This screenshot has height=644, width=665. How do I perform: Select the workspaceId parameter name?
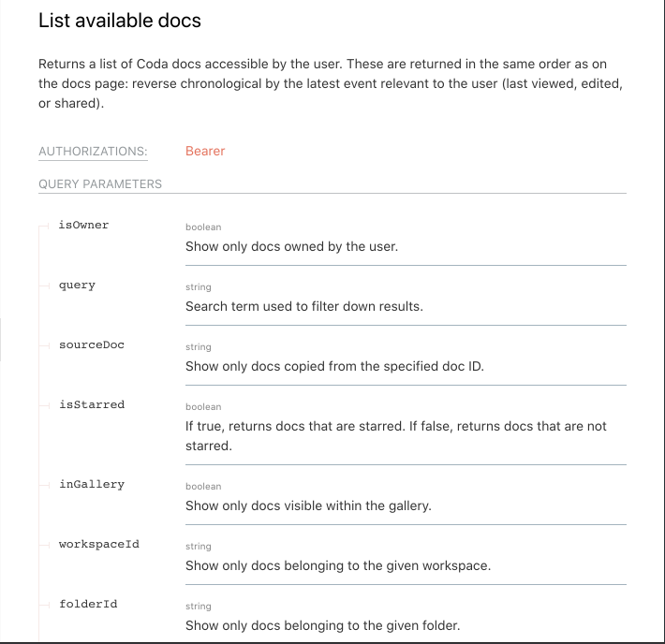[98, 544]
